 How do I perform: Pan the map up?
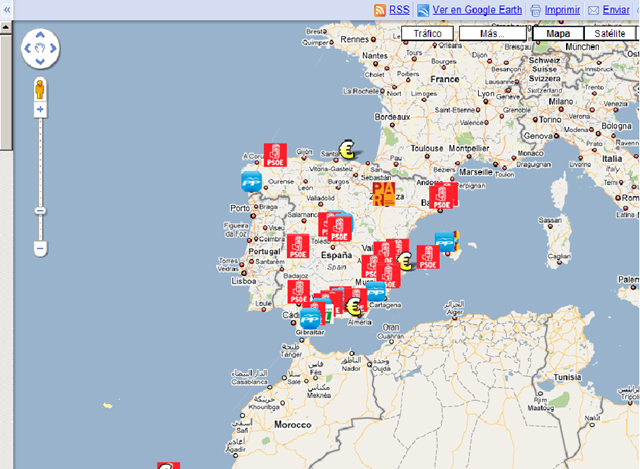[40, 35]
